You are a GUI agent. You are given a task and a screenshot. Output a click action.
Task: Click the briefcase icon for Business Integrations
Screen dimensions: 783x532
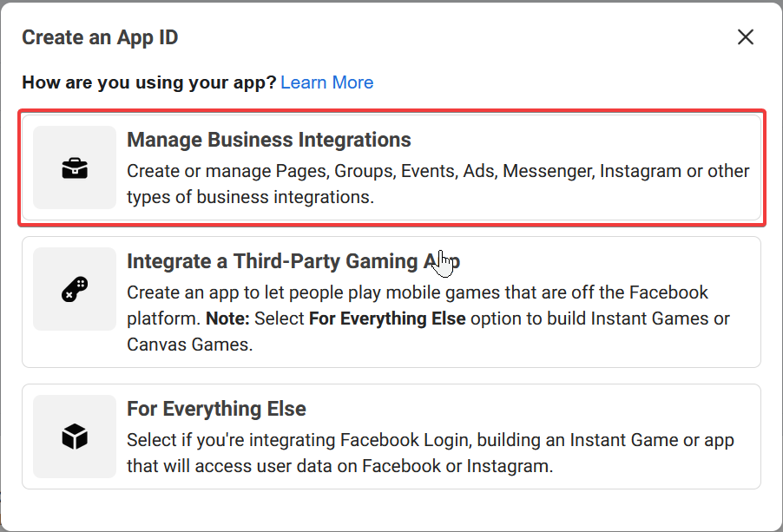pyautogui.click(x=75, y=168)
